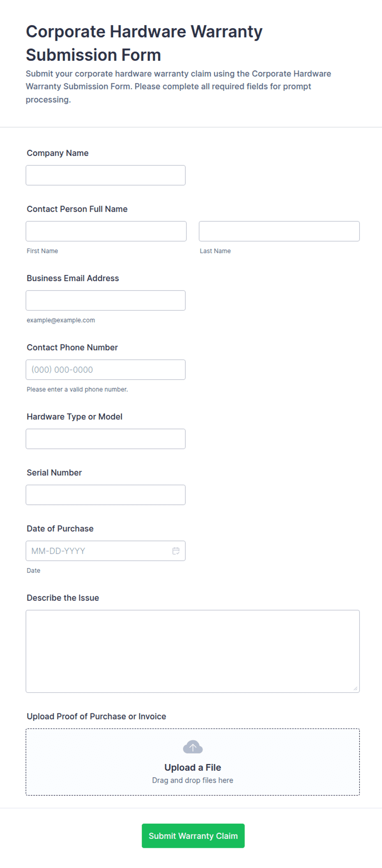Click the Company Name label
Screen dimensions: 382x868
point(58,153)
